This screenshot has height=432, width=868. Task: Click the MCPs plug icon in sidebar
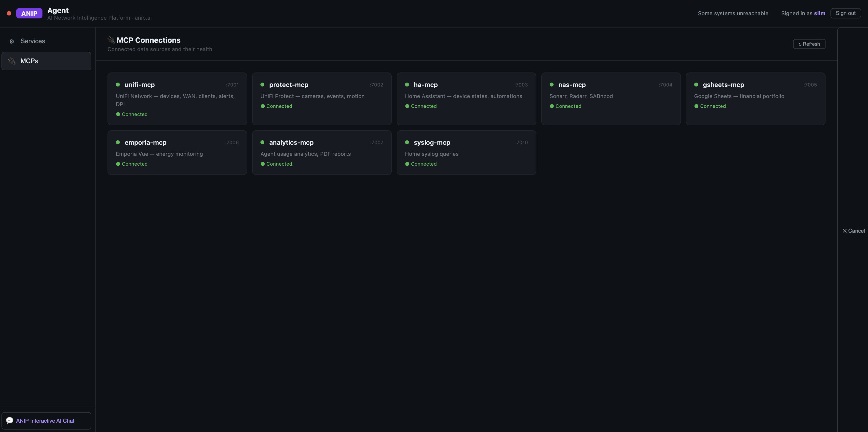point(12,61)
